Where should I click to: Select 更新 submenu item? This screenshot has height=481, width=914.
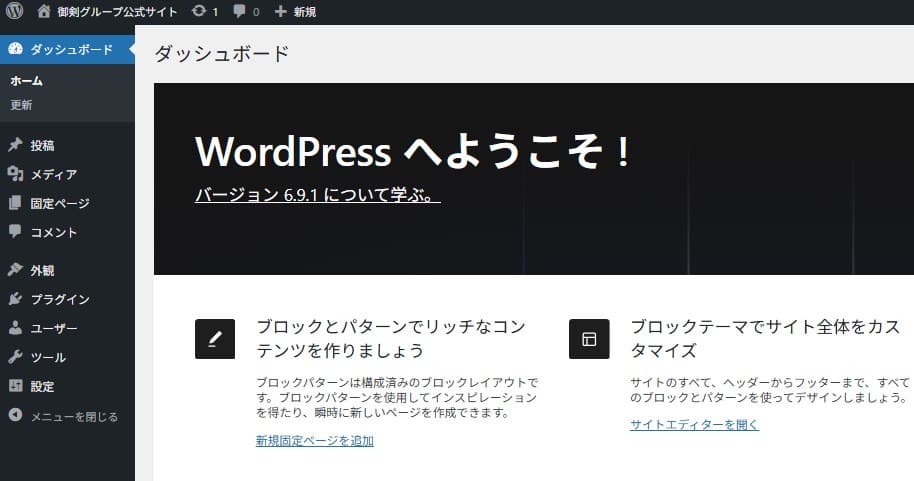tap(21, 105)
